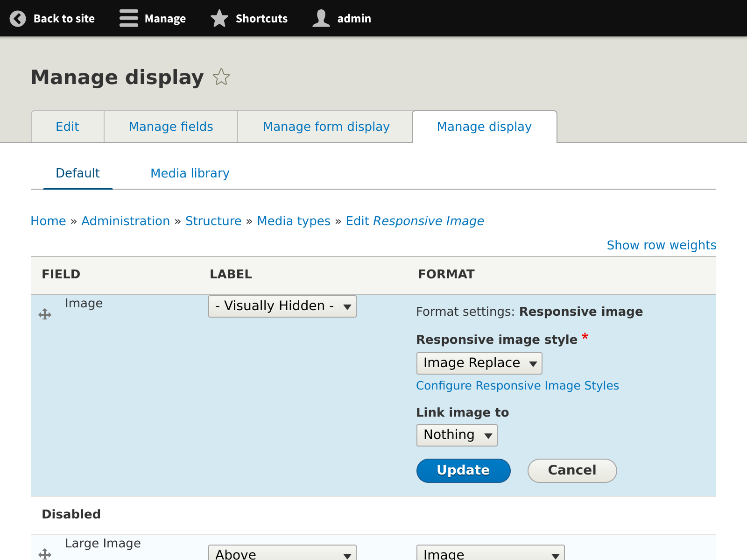Image resolution: width=747 pixels, height=560 pixels.
Task: Click the Cancel button
Action: pos(572,470)
